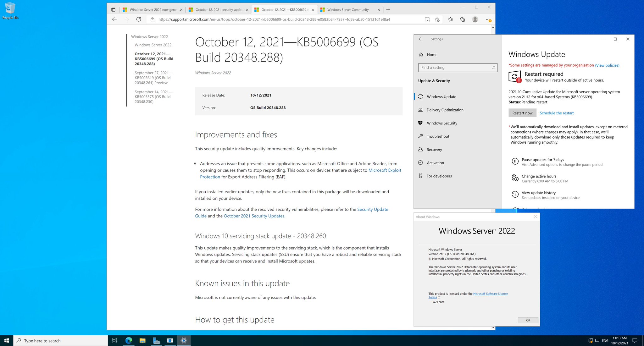Open Collections in the Edge toolbar
The height and width of the screenshot is (346, 644).
pos(462,19)
